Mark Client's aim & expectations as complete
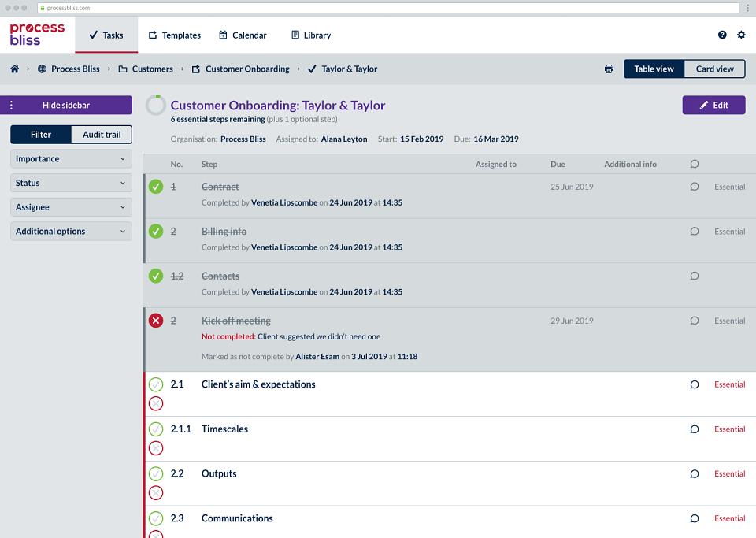Viewport: 756px width, 538px height. 156,384
